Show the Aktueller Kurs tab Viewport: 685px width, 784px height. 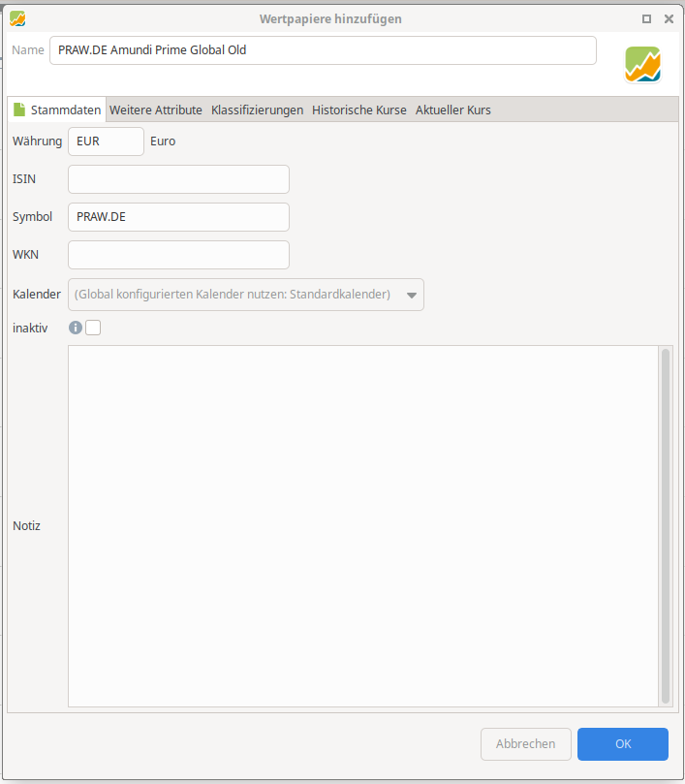coord(452,110)
